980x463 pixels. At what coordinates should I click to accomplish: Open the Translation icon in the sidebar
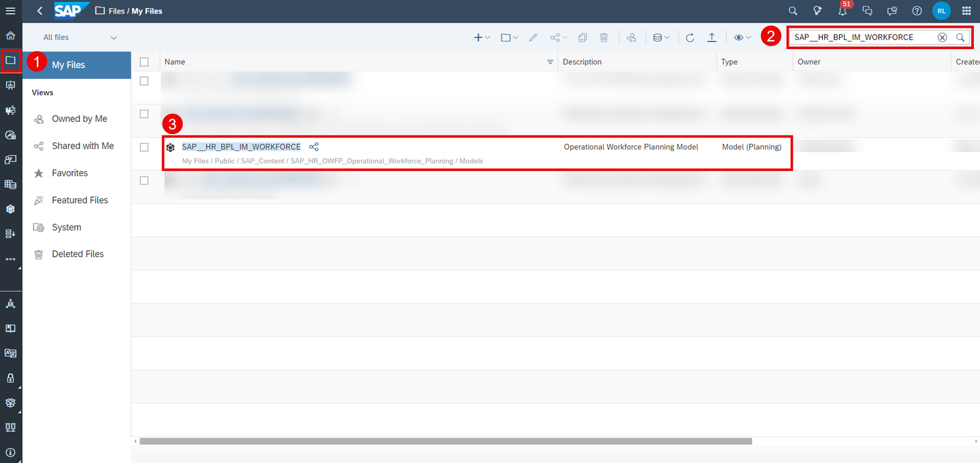(x=10, y=353)
